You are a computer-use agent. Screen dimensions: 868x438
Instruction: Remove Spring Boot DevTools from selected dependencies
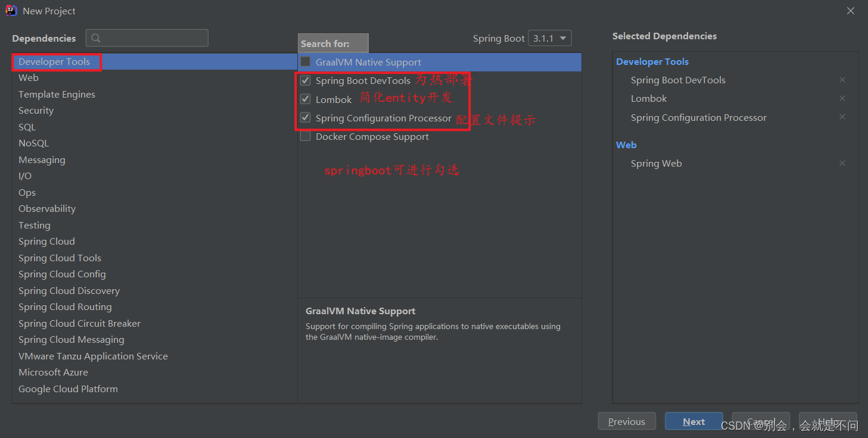pyautogui.click(x=842, y=80)
